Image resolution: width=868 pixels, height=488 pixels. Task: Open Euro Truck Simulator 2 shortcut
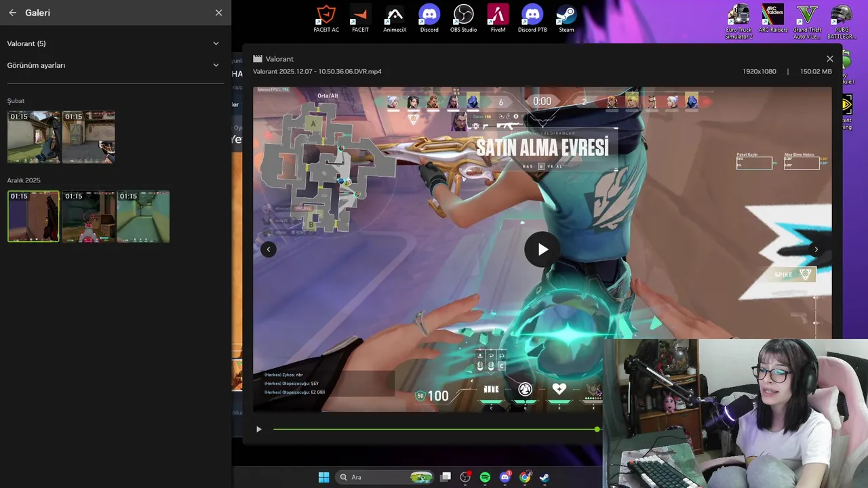pos(738,22)
